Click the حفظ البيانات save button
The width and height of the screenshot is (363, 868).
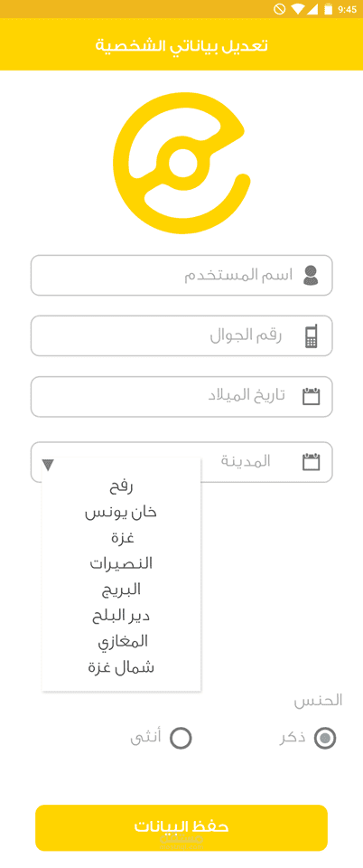click(x=181, y=827)
